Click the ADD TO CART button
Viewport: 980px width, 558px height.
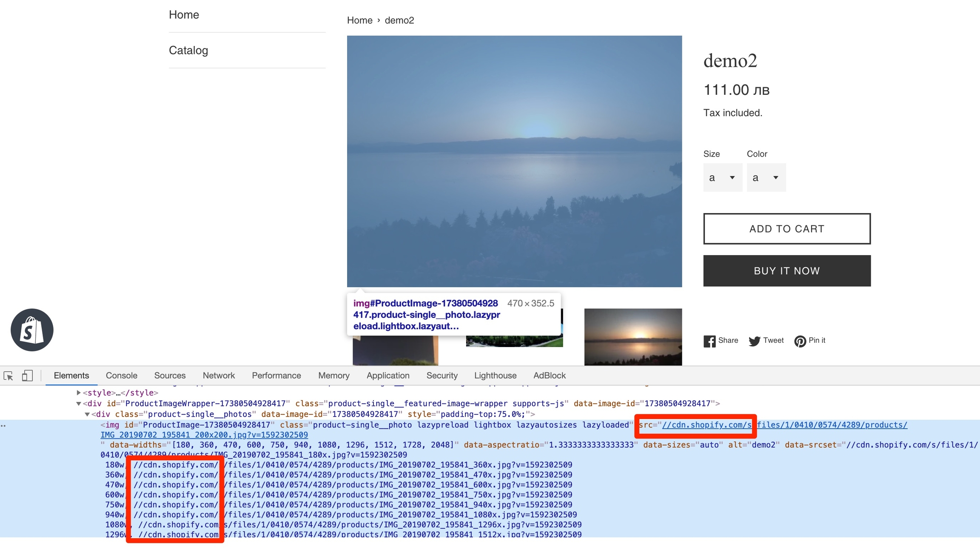point(786,229)
